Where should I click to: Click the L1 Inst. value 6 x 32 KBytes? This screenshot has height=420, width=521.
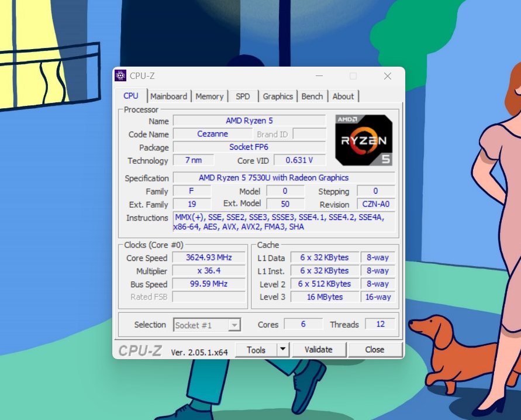tap(325, 271)
